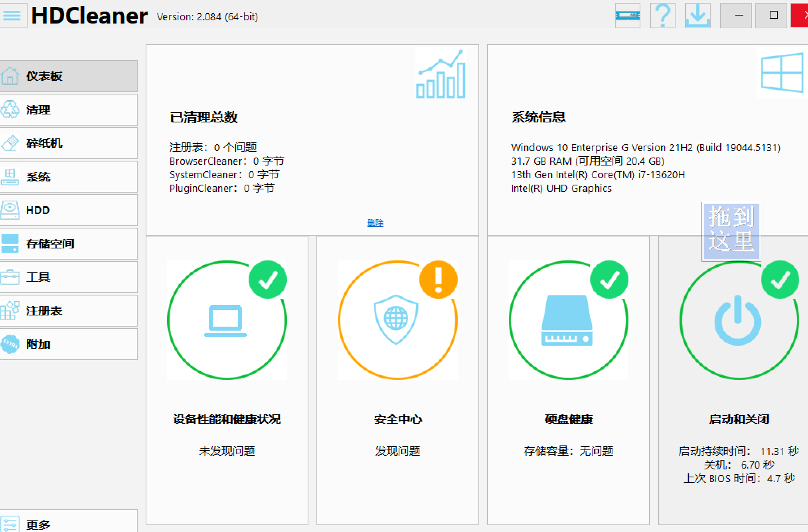The width and height of the screenshot is (808, 532).
Task: Click the 删除 link in statistics panel
Action: point(375,223)
